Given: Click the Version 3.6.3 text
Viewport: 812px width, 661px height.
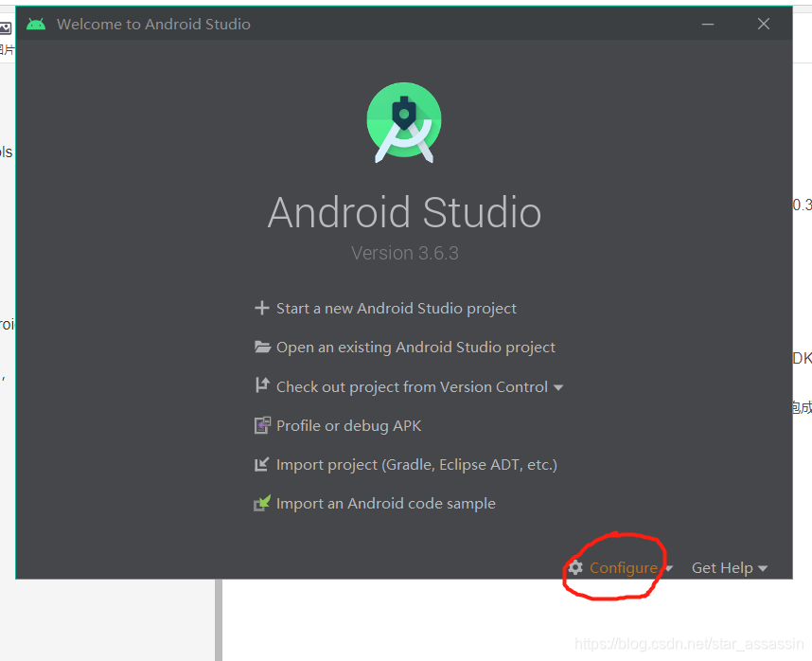Looking at the screenshot, I should point(404,253).
